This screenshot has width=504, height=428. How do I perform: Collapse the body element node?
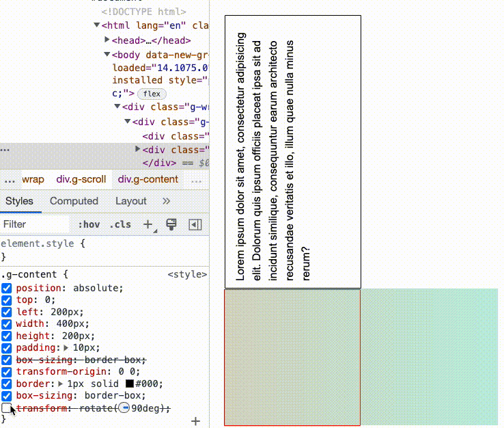click(107, 55)
